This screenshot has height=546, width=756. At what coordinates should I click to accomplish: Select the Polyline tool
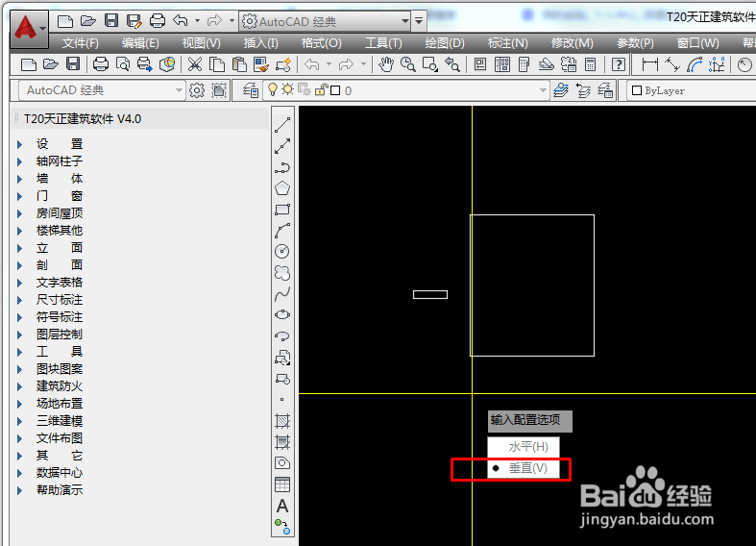282,167
